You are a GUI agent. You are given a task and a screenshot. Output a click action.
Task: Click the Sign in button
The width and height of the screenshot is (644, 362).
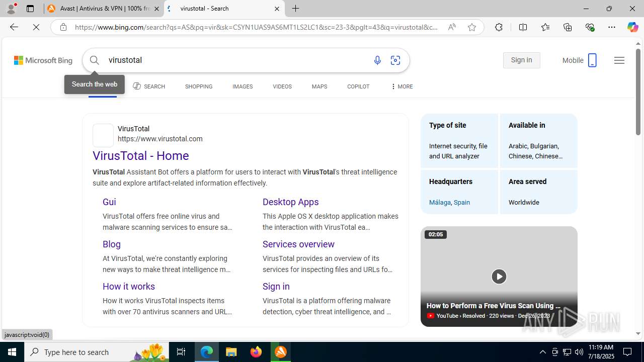click(521, 60)
